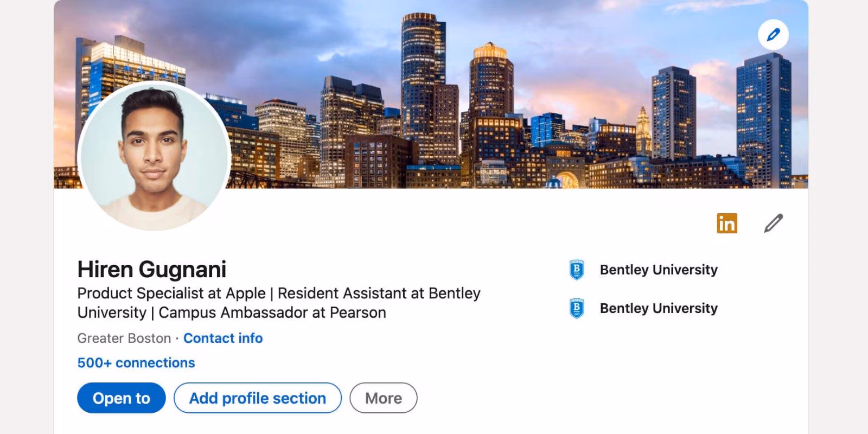This screenshot has width=868, height=434.
Task: Click the orange LinkedIn logo icon
Action: tap(727, 223)
